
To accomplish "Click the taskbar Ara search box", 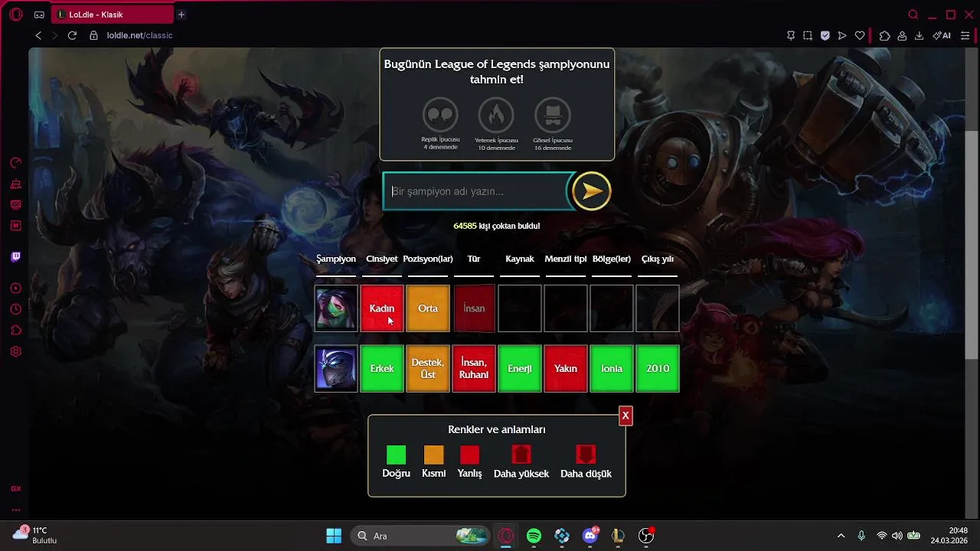I will click(420, 536).
